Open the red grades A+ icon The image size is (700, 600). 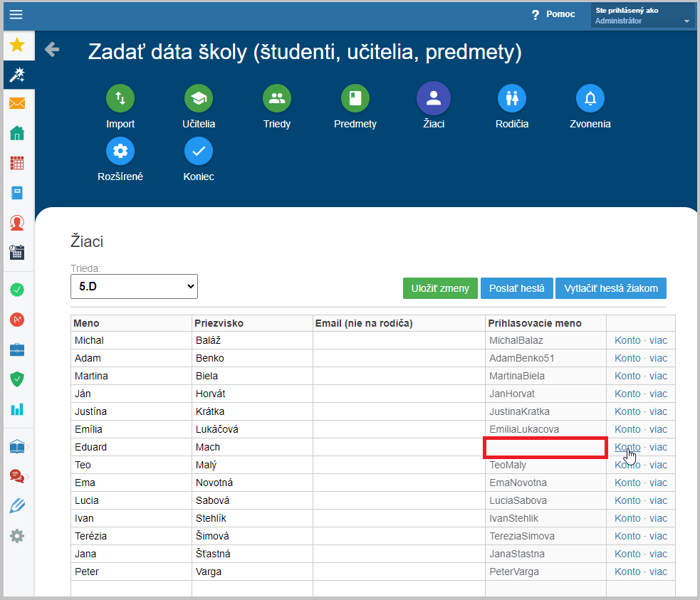[17, 320]
